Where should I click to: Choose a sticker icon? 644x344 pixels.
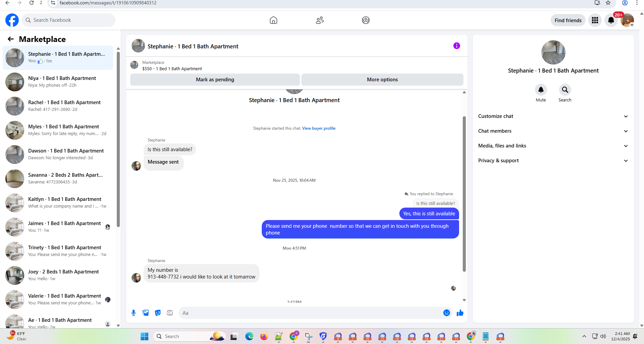[158, 313]
